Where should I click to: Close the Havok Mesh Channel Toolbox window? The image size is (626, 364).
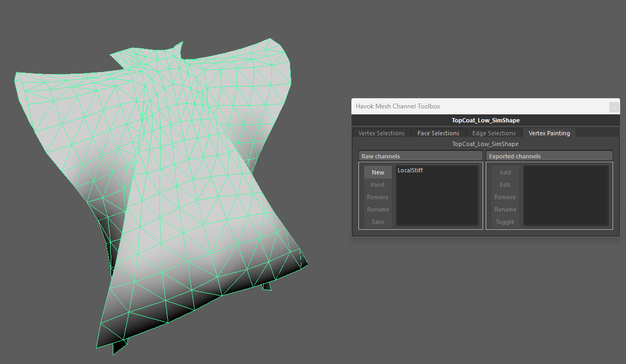[614, 107]
